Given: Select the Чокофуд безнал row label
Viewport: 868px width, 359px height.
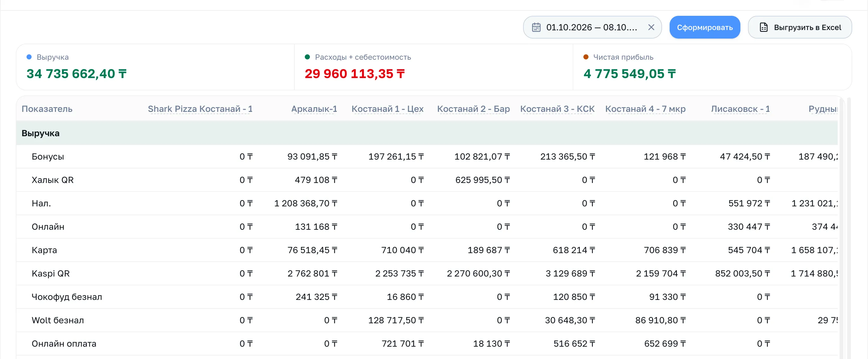Looking at the screenshot, I should click(67, 297).
